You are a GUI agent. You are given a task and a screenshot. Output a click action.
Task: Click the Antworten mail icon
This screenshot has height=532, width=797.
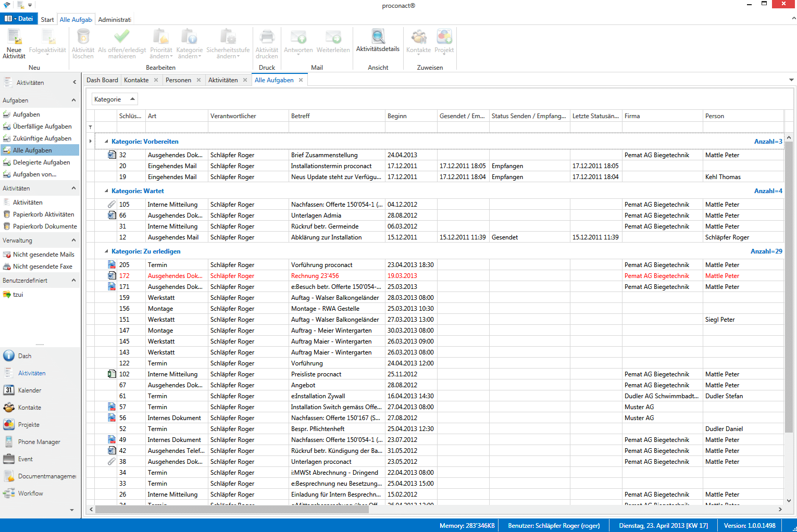point(298,37)
